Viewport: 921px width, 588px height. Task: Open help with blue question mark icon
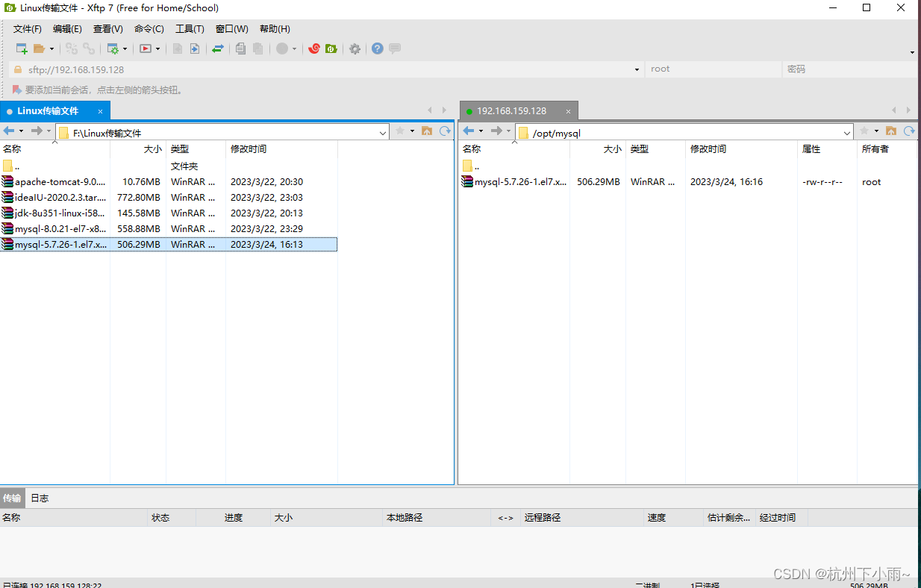[377, 49]
